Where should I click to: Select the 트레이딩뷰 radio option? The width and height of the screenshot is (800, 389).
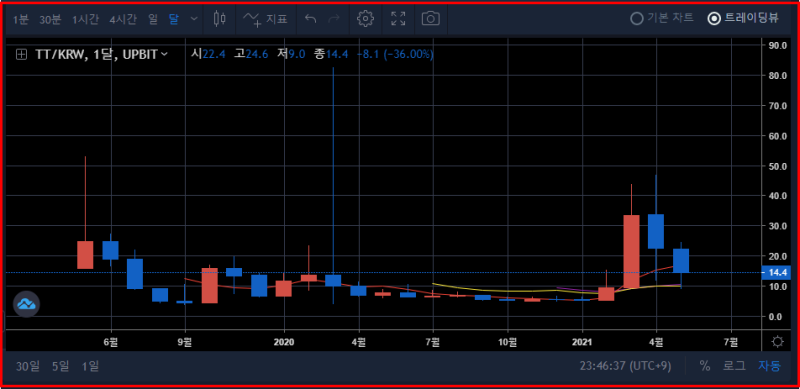(743, 18)
